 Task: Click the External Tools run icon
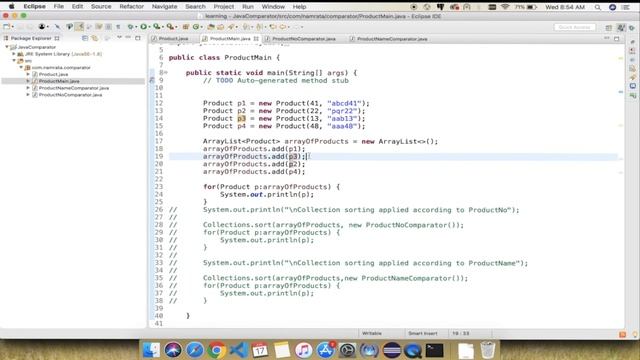tap(170, 27)
